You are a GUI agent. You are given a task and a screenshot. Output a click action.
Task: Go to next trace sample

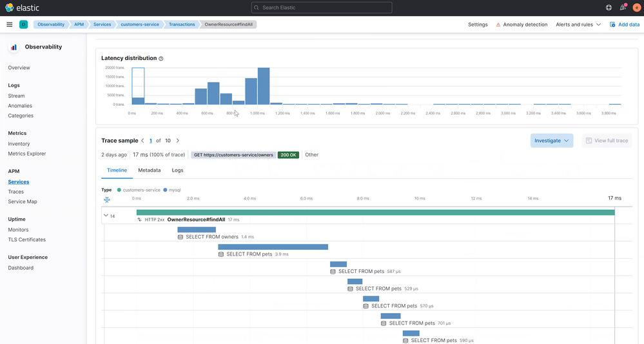(x=178, y=141)
